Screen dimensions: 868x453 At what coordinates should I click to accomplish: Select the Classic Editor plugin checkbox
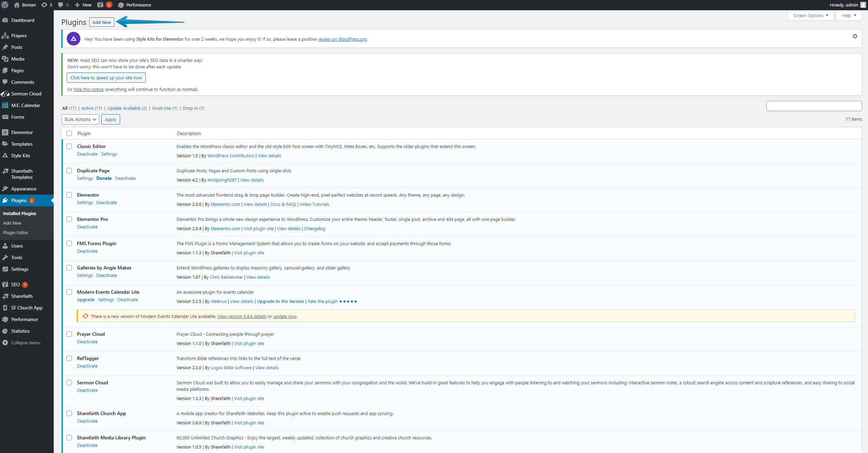[x=69, y=146]
